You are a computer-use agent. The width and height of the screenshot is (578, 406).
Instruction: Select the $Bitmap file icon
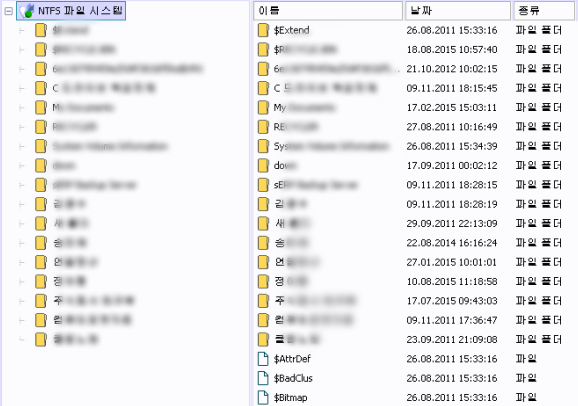[263, 398]
